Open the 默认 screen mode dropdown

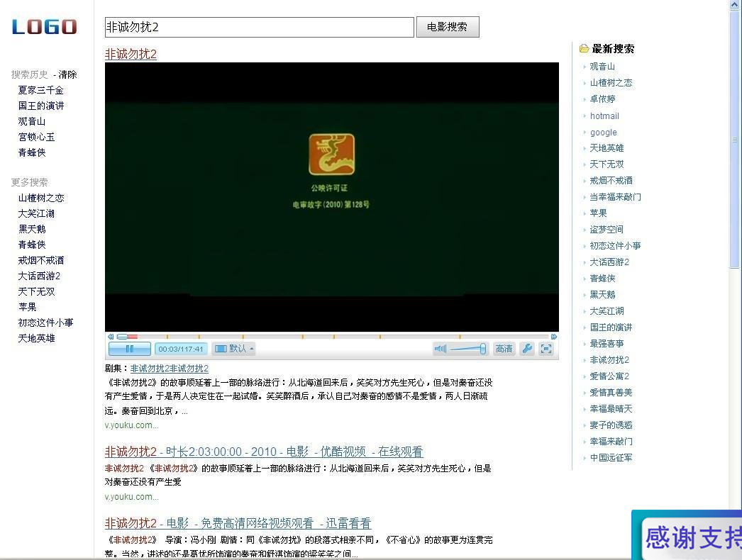pos(234,349)
